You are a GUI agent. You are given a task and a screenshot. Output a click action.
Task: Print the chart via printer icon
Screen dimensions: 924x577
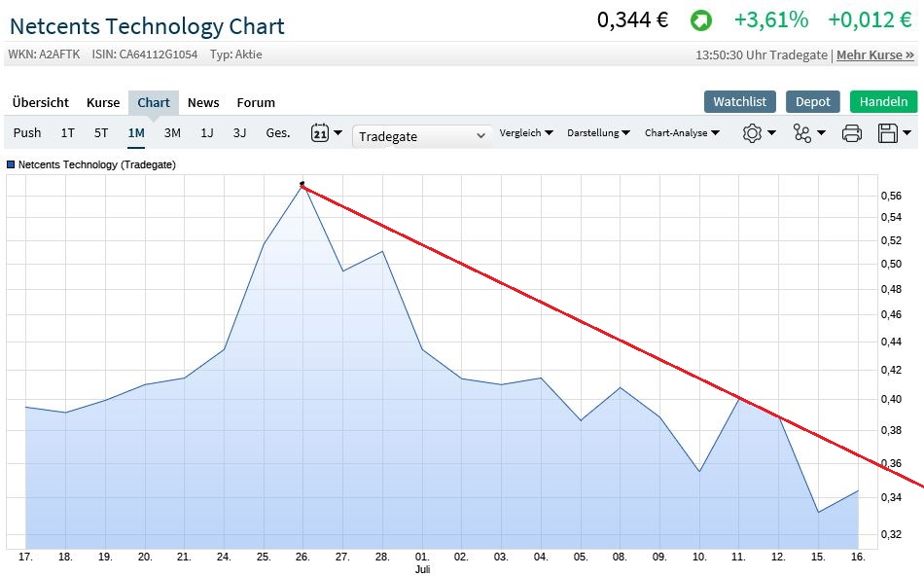pos(852,133)
